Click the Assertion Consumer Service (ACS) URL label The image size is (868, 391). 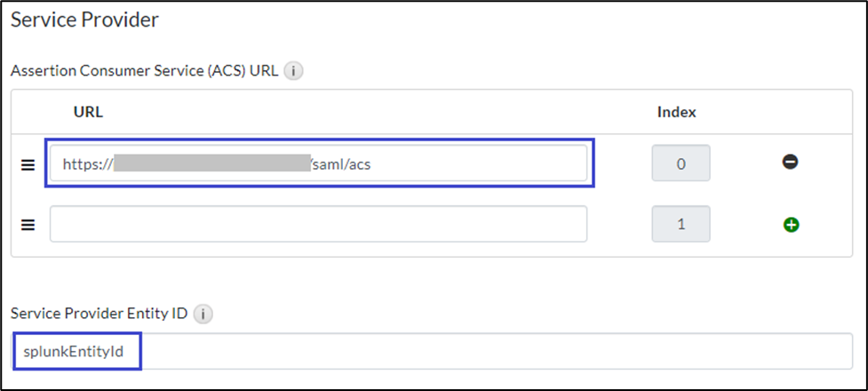tap(144, 70)
